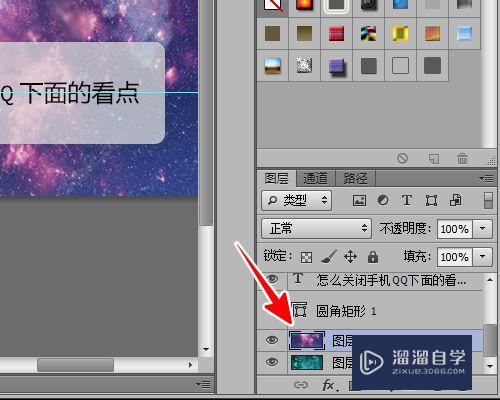This screenshot has height=400, width=500.
Task: Filter layers by shape icon
Action: 431,201
